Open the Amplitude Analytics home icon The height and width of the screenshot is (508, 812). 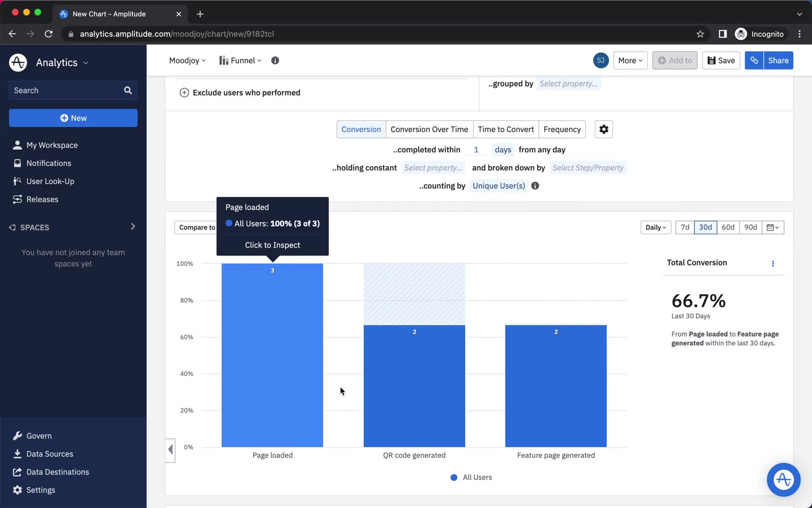[17, 62]
